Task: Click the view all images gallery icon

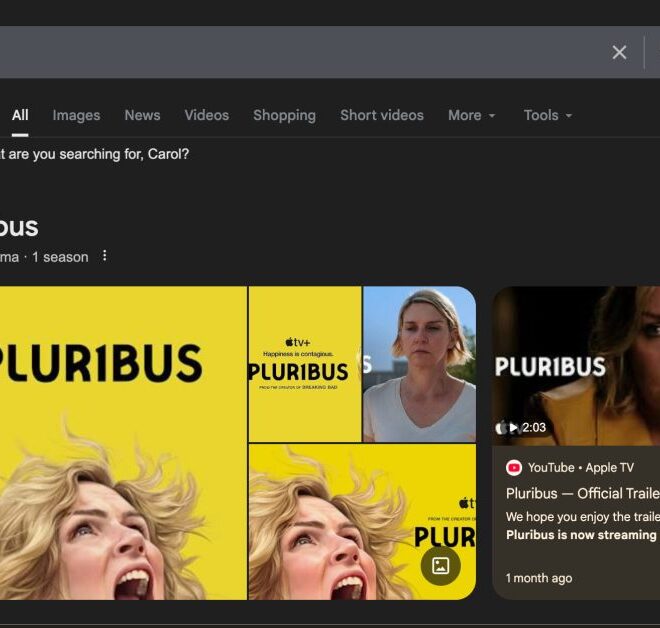Action: click(x=440, y=566)
